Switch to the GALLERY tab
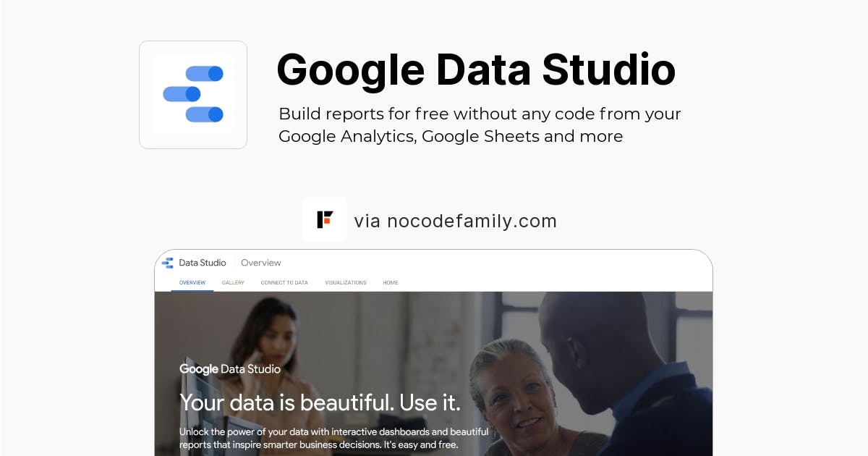Screen dimensions: 868x456 (233, 282)
